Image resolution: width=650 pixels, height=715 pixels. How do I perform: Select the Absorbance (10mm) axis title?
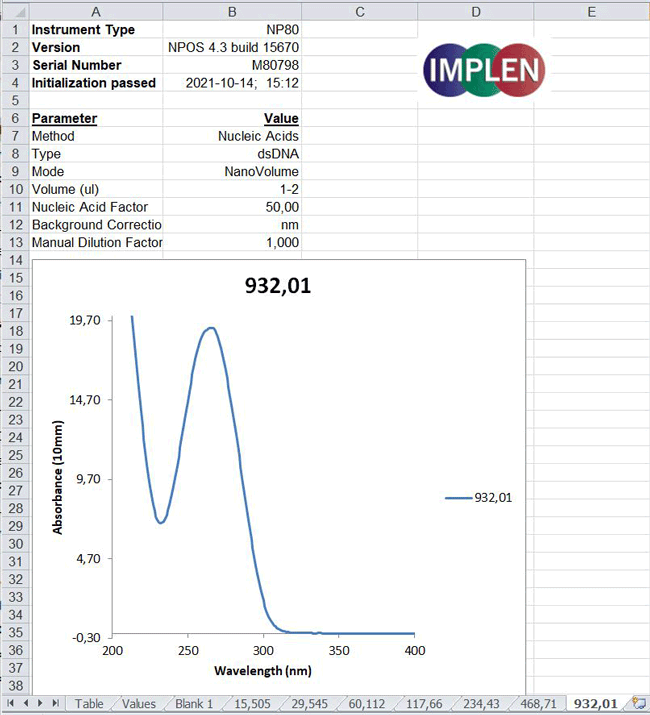pos(57,477)
